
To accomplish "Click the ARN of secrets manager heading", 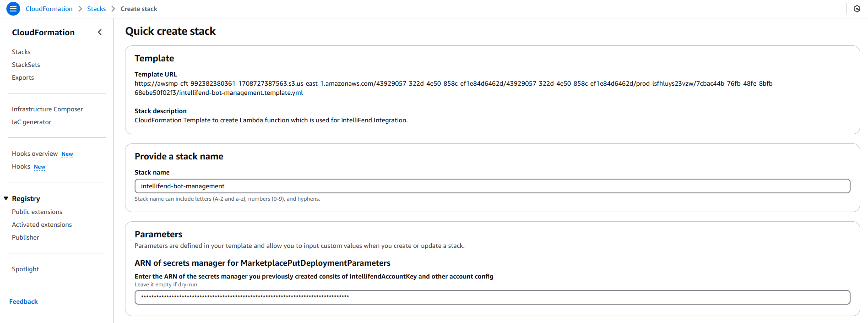I will click(262, 263).
